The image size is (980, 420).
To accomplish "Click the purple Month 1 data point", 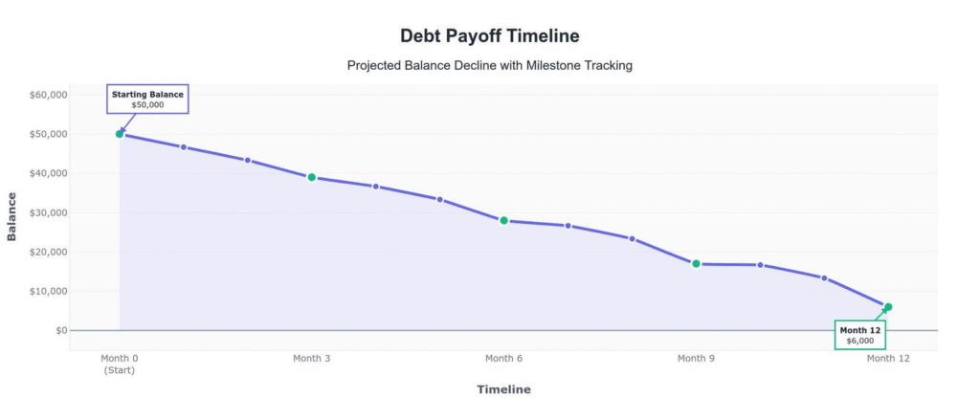I will pos(184,147).
